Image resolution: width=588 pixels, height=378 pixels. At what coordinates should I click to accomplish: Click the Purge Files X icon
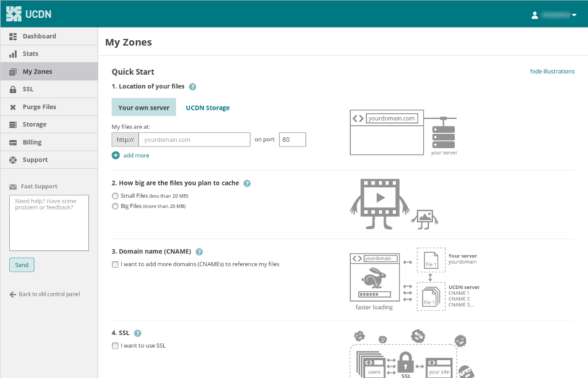pyautogui.click(x=13, y=107)
